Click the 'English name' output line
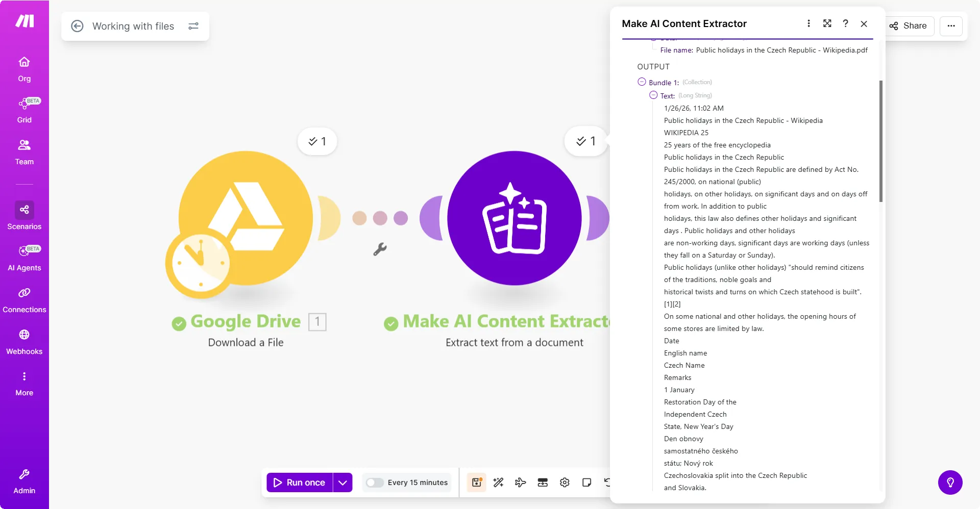The image size is (980, 509). (x=685, y=353)
